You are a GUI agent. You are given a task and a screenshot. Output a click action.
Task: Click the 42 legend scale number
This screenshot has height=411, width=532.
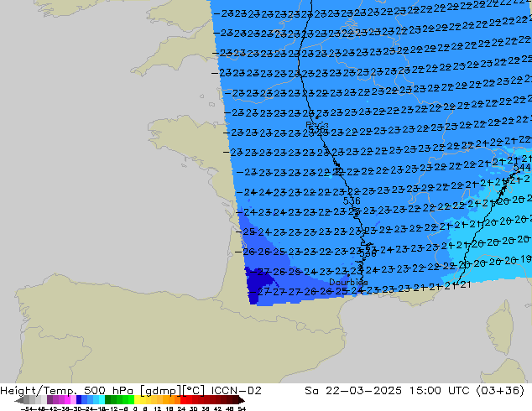click(x=217, y=408)
